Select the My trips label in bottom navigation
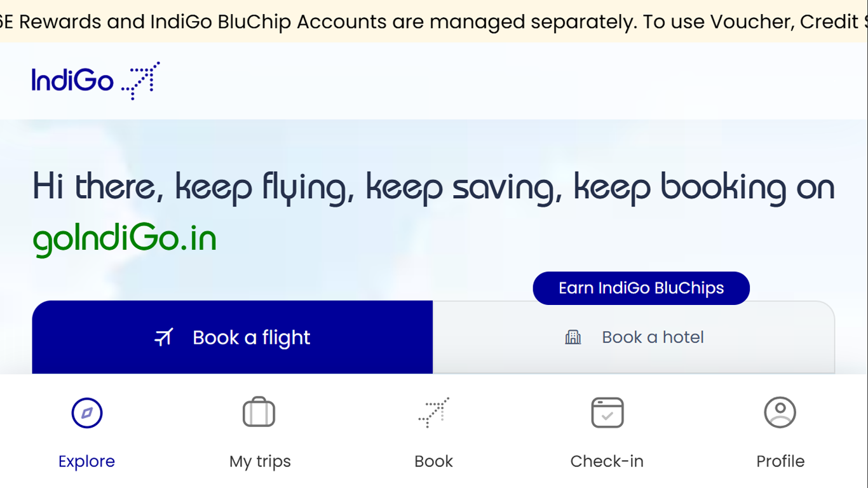 coord(260,462)
